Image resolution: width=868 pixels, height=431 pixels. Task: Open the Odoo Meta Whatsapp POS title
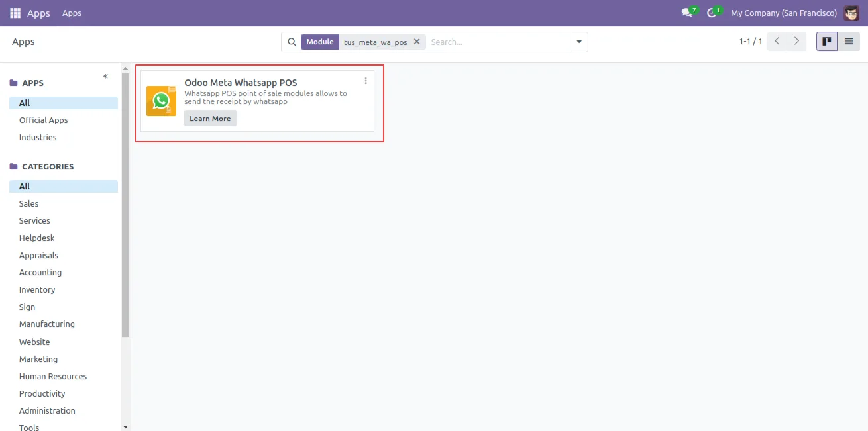[241, 83]
